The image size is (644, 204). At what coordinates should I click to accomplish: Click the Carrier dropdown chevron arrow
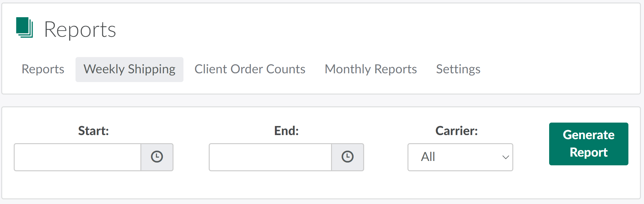[505, 157]
